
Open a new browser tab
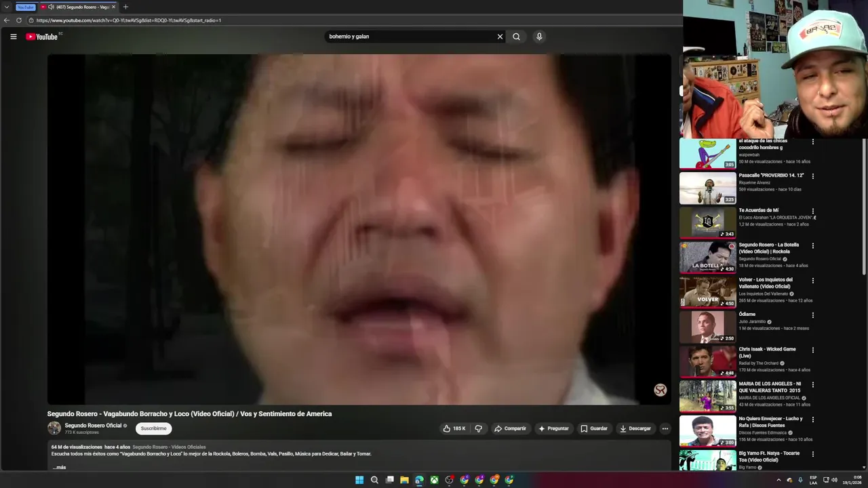[125, 7]
